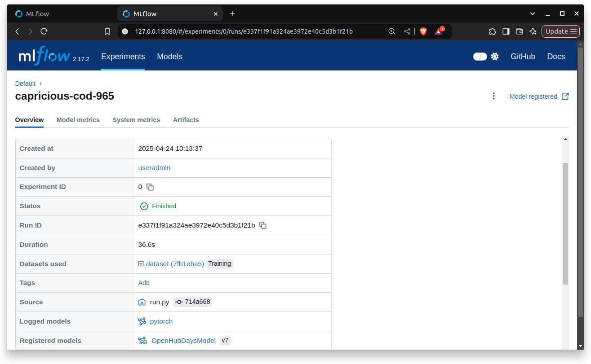Image resolution: width=591 pixels, height=364 pixels.
Task: Click the run.py source home icon
Action: [142, 302]
